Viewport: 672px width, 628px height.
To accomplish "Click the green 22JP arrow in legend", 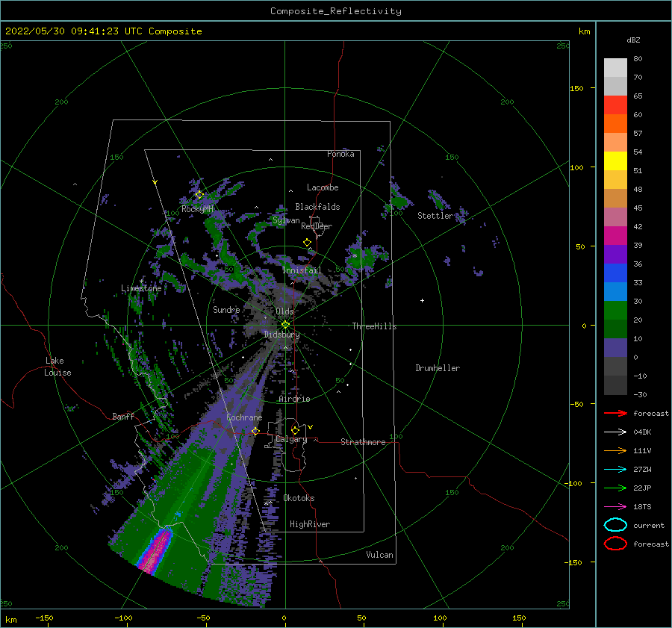I will pos(615,488).
